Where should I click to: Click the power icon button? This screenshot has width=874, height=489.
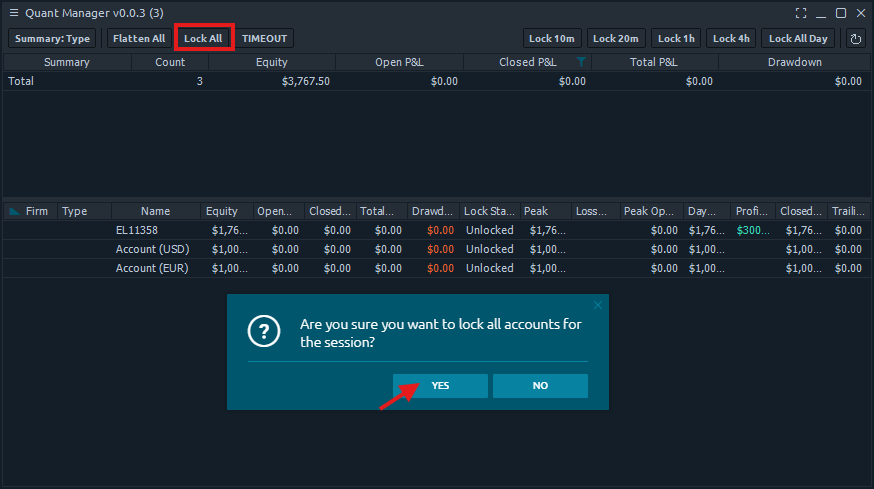(x=856, y=39)
